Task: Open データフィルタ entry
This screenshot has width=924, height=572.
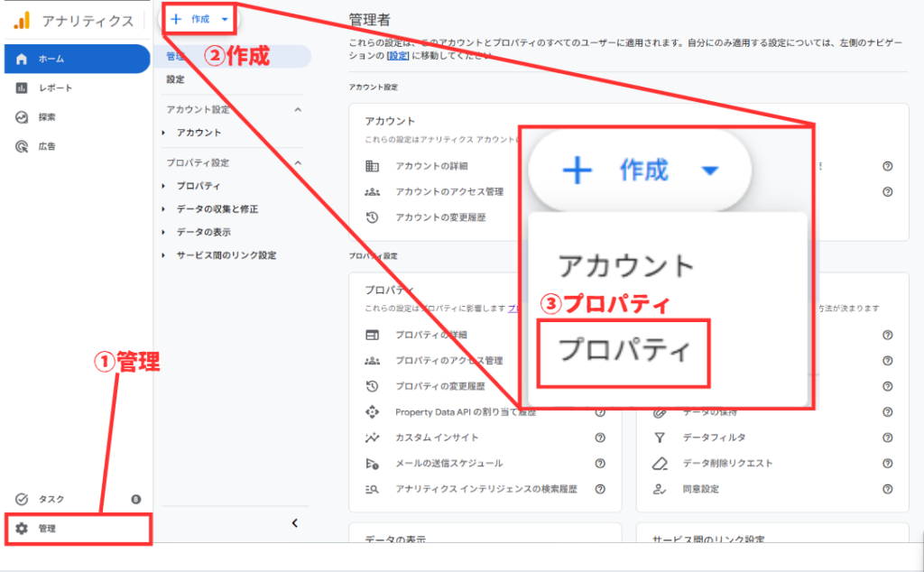Action: pyautogui.click(x=715, y=438)
